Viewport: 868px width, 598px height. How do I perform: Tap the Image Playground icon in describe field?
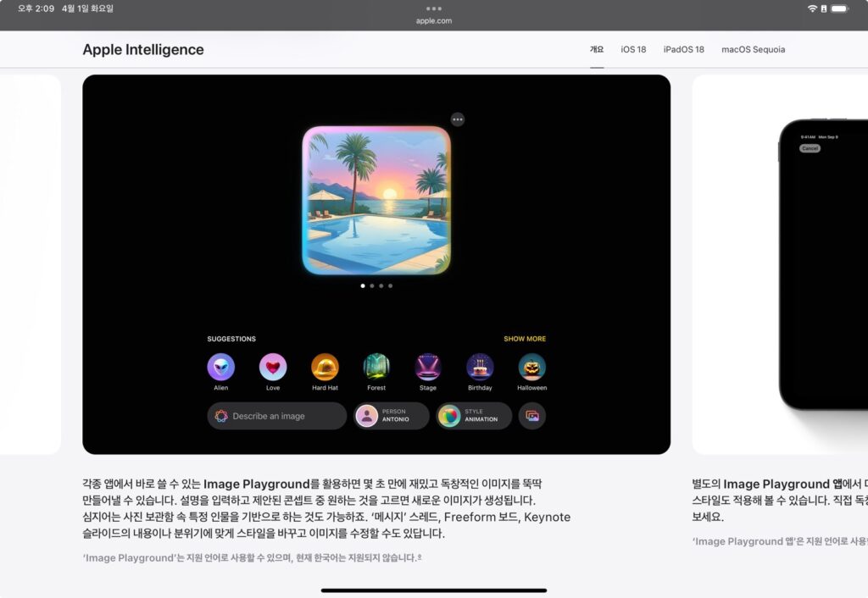pyautogui.click(x=221, y=416)
